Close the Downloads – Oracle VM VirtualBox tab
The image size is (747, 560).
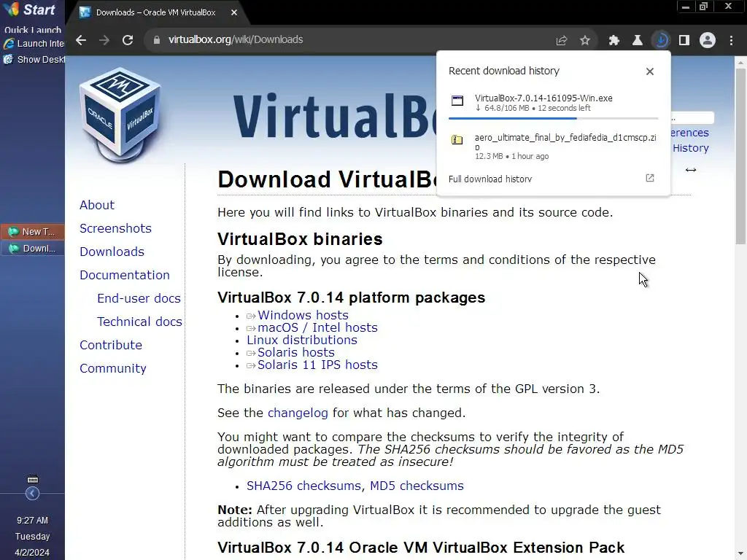(x=234, y=13)
